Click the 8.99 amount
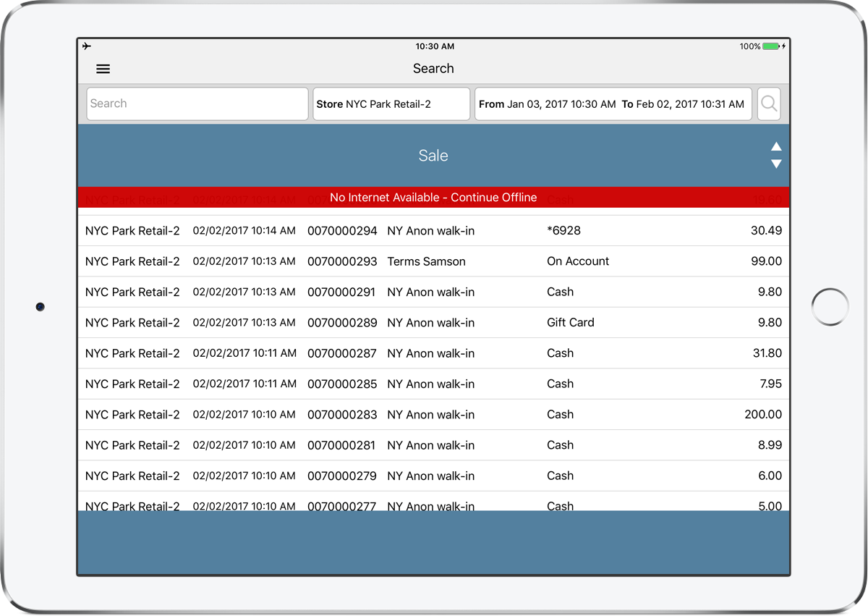868x616 pixels. pyautogui.click(x=770, y=445)
